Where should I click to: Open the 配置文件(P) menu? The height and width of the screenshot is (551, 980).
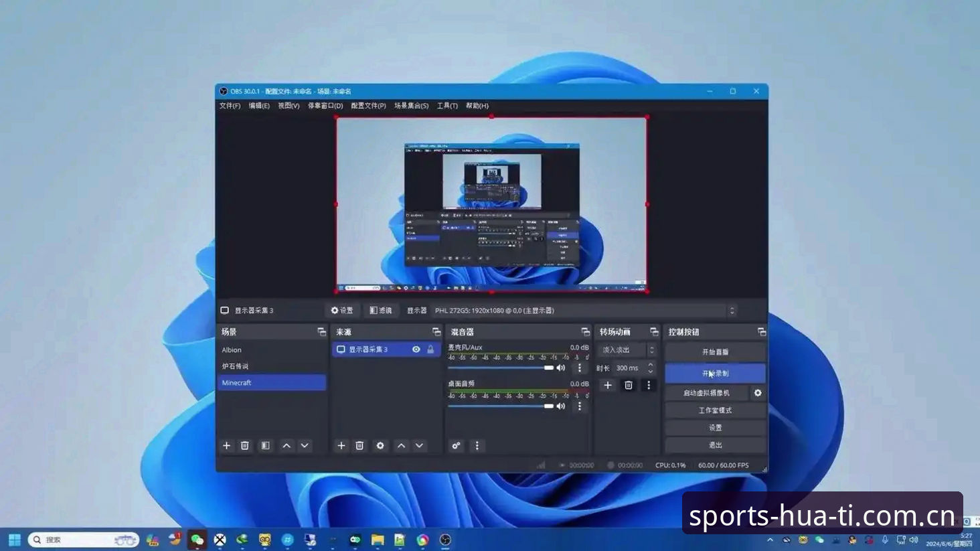[368, 106]
